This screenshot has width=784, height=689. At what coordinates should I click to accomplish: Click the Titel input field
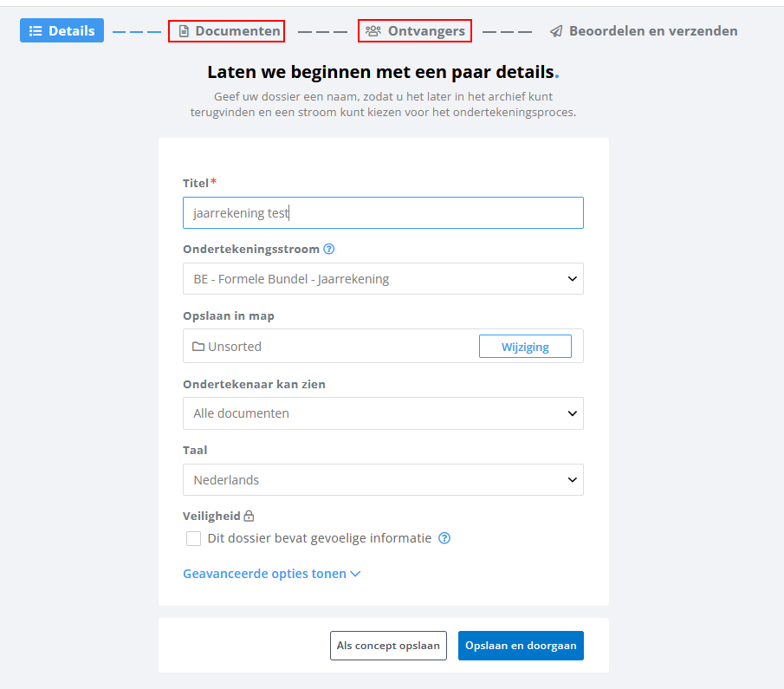point(383,212)
